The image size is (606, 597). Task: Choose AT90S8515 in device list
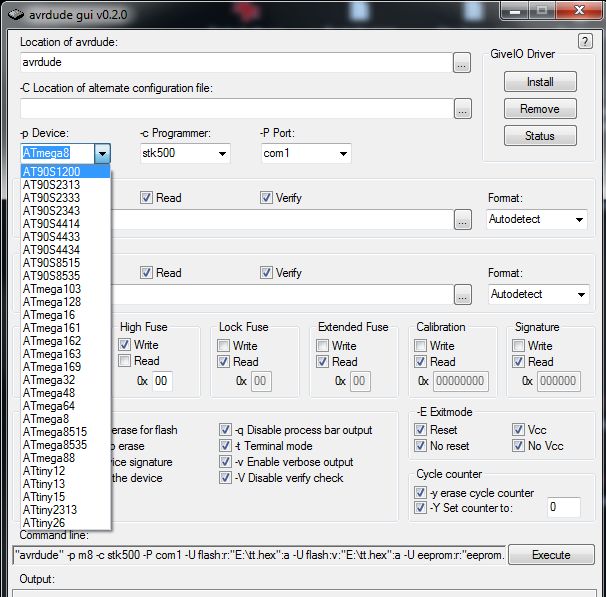pos(65,262)
